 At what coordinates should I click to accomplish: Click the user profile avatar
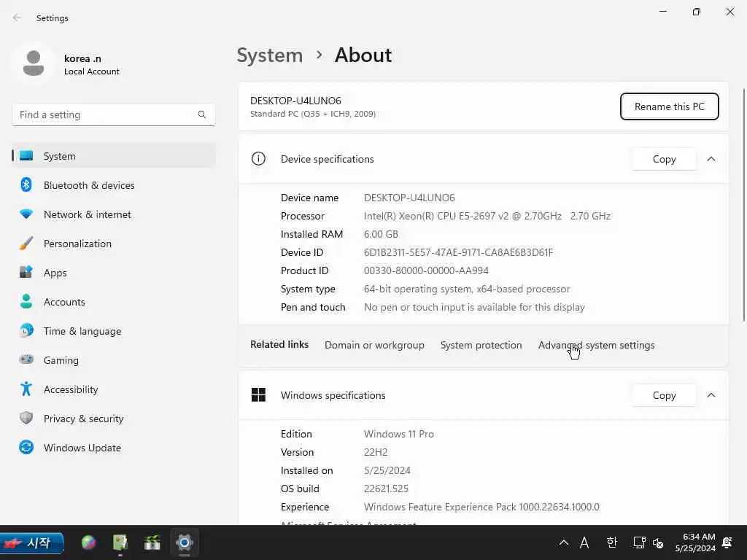[x=34, y=63]
